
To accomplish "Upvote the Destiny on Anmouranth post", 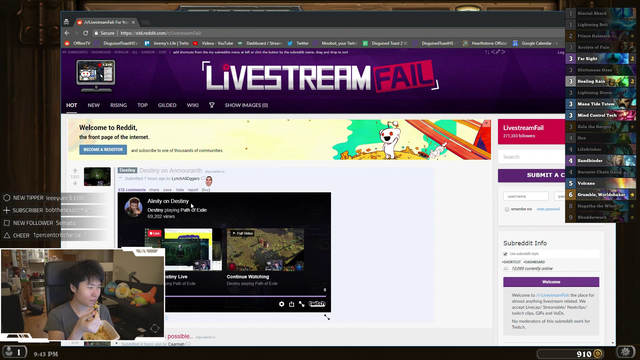I will [75, 171].
